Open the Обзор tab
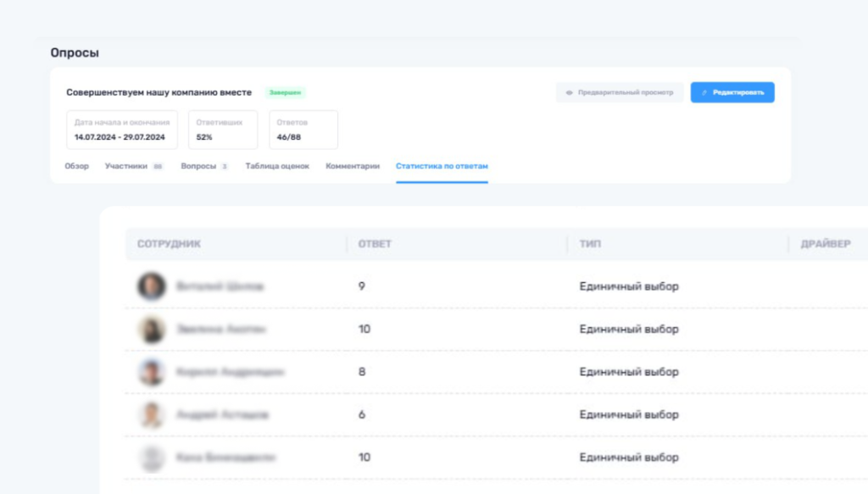Image resolution: width=868 pixels, height=494 pixels. [x=76, y=166]
